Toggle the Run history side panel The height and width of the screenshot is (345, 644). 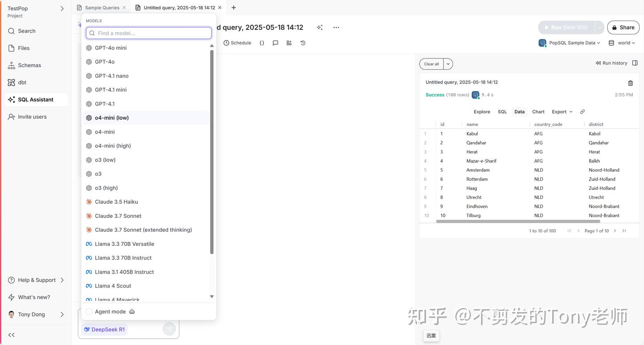(635, 63)
